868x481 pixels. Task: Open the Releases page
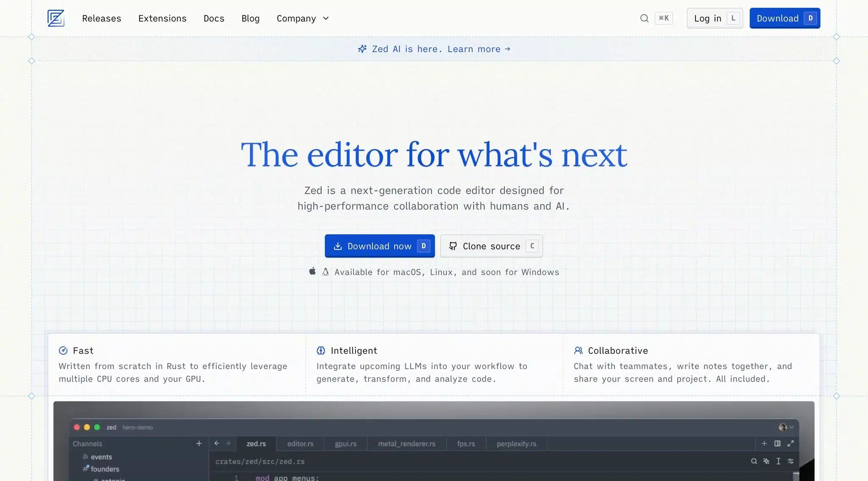[x=102, y=18]
